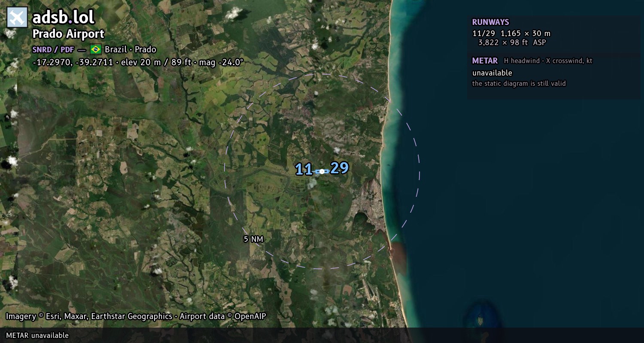Click the Airport data © OpenAIP credit
Image resolution: width=644 pixels, height=343 pixels.
pos(223,316)
